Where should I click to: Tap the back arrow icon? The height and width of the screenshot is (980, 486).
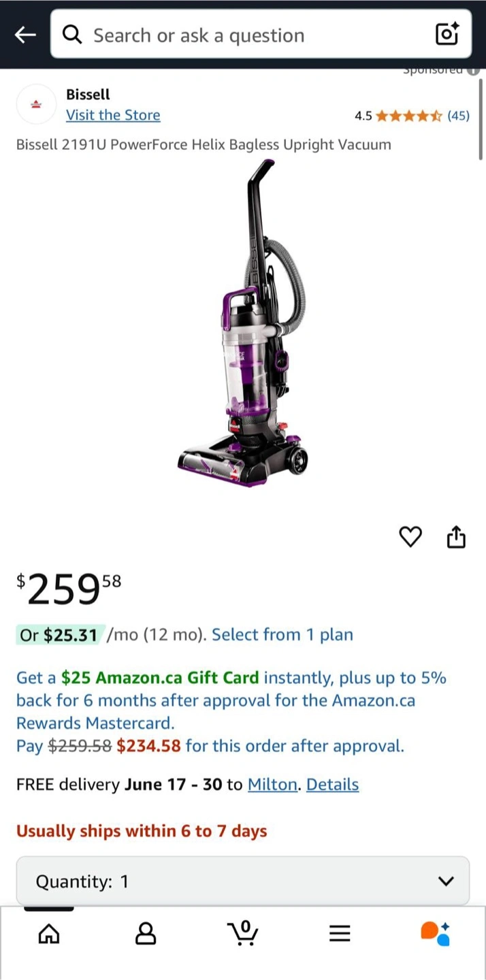[25, 35]
